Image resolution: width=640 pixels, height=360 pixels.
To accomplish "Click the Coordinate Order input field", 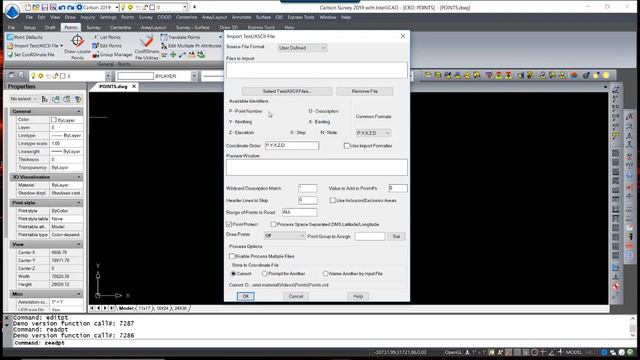I will click(x=292, y=145).
